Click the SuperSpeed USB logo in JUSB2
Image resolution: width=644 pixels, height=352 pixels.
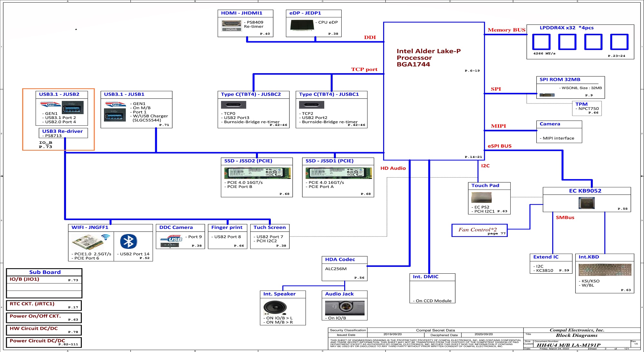[50, 104]
